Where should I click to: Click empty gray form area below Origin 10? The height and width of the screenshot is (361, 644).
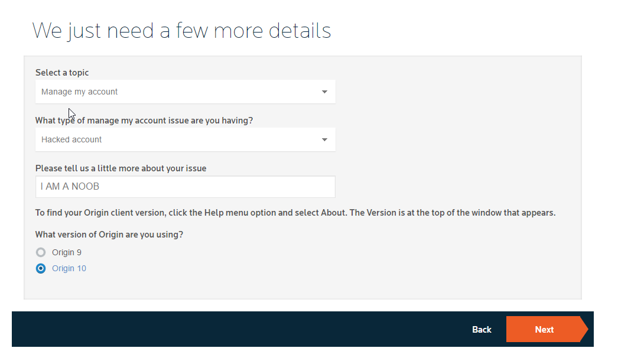(303, 287)
